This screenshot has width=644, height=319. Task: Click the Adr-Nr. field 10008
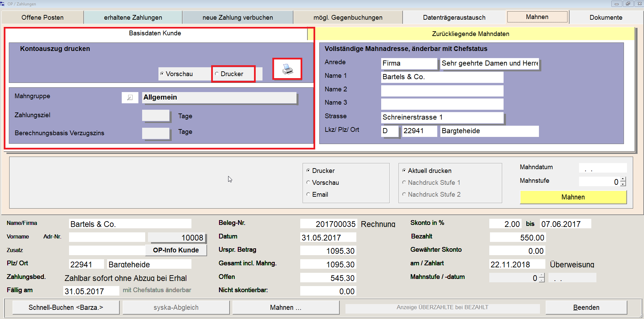[177, 237]
